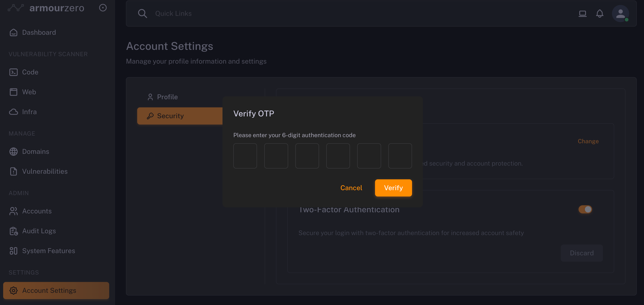Cancel the Verify OTP dialog

[x=351, y=188]
